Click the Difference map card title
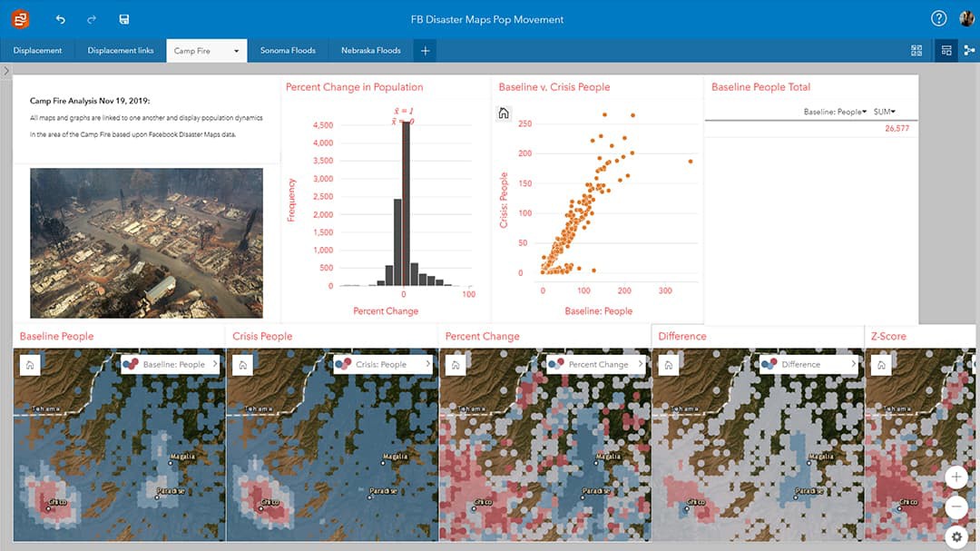980x551 pixels. [681, 337]
